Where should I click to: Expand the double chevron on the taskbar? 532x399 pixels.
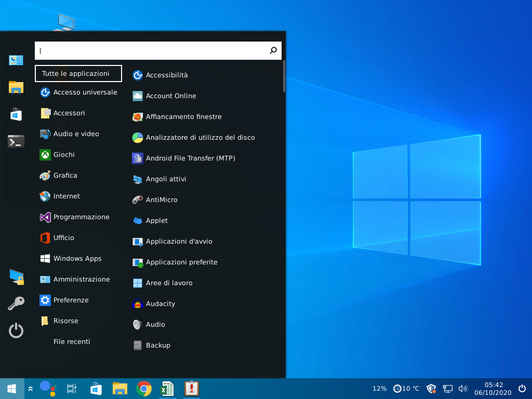[31, 389]
